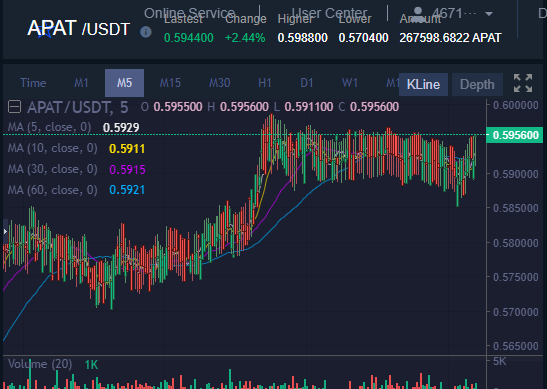Click change value +2.44%
The image size is (547, 389).
[245, 38]
